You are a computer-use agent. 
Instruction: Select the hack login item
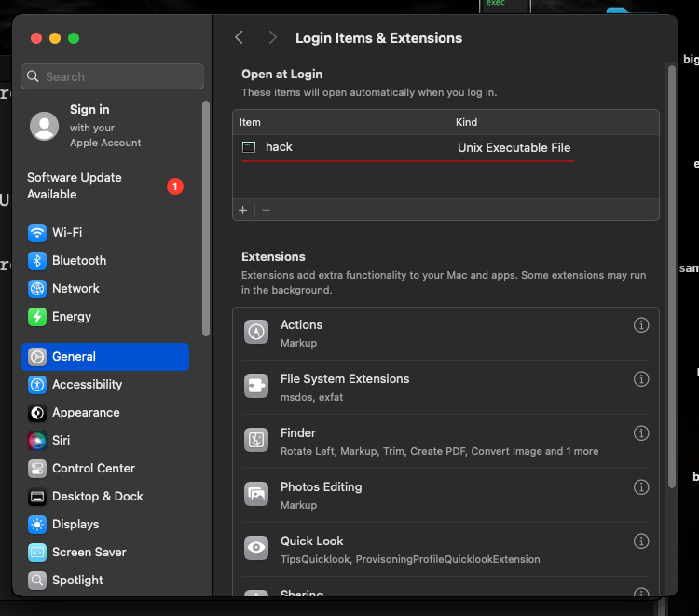pos(279,147)
